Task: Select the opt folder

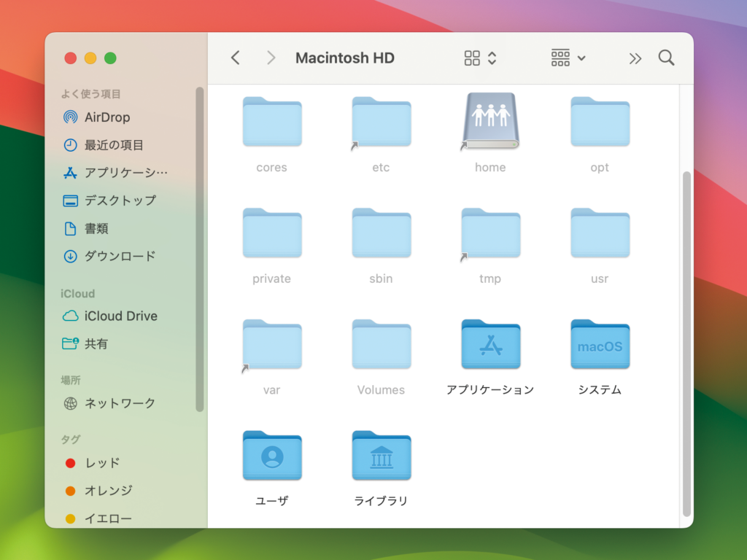Action: click(600, 122)
